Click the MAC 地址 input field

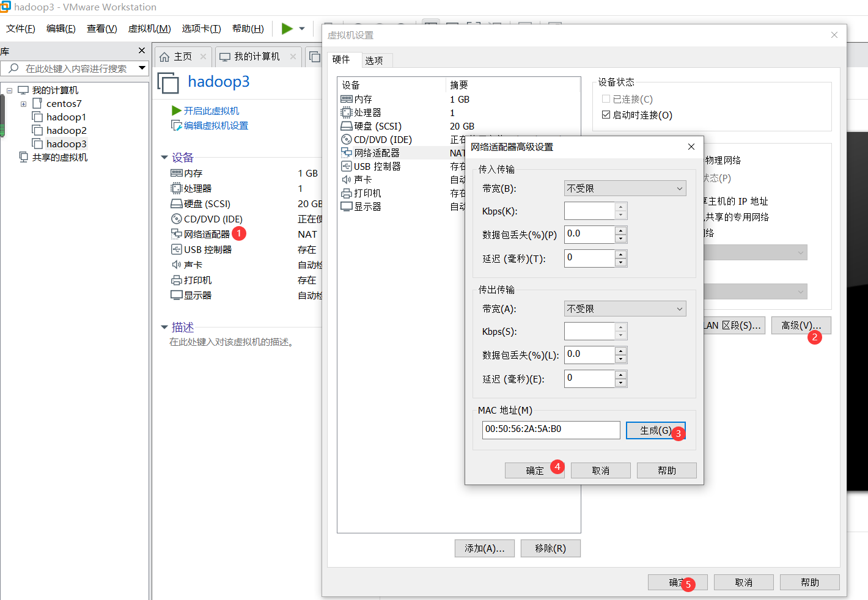click(551, 430)
